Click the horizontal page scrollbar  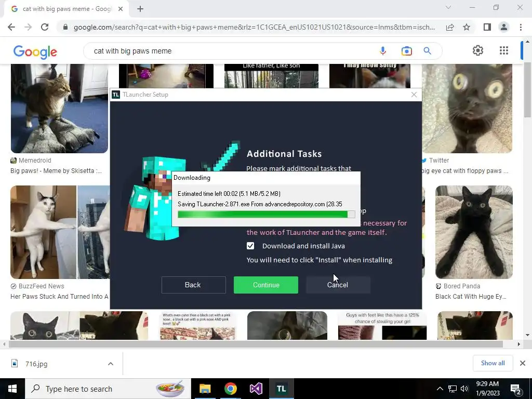click(x=256, y=344)
